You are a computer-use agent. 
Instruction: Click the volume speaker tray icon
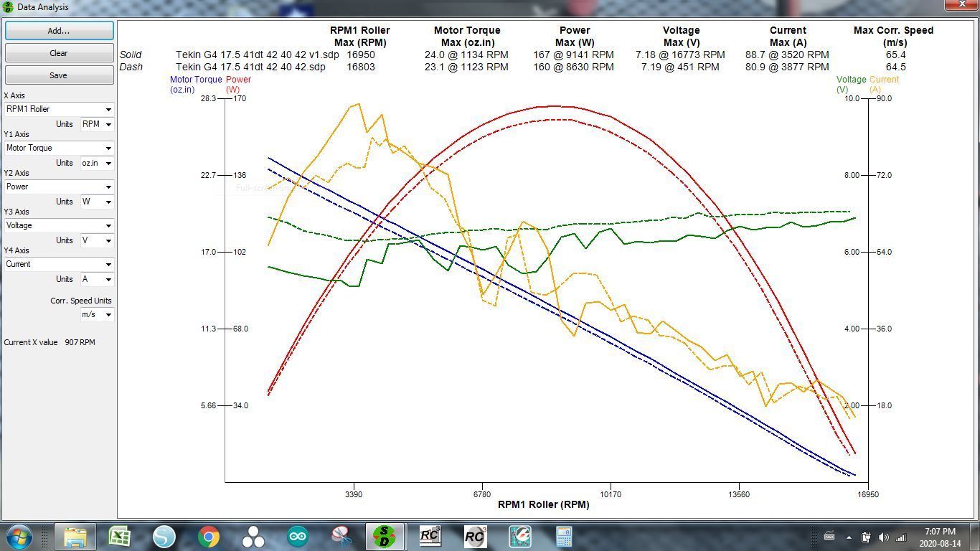(883, 537)
